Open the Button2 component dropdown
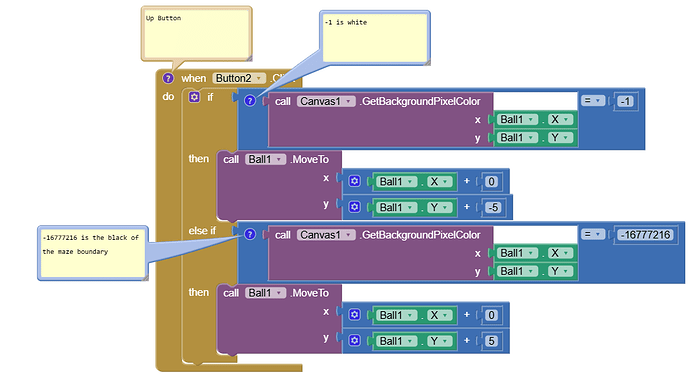This screenshot has height=379, width=690. [239, 78]
